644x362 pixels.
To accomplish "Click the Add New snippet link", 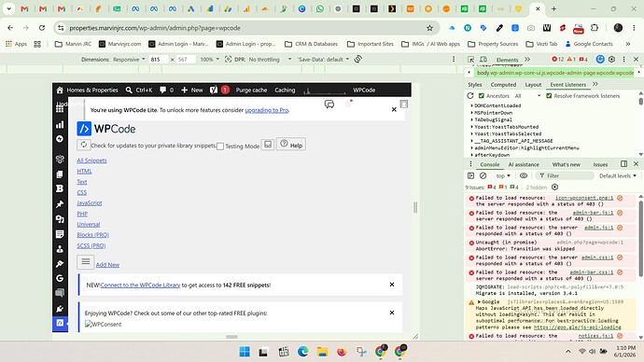I will point(107,265).
